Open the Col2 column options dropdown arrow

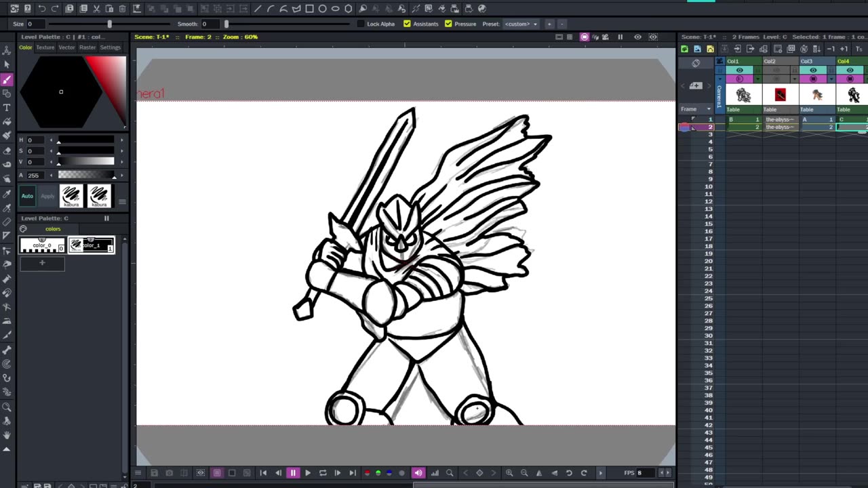[795, 79]
